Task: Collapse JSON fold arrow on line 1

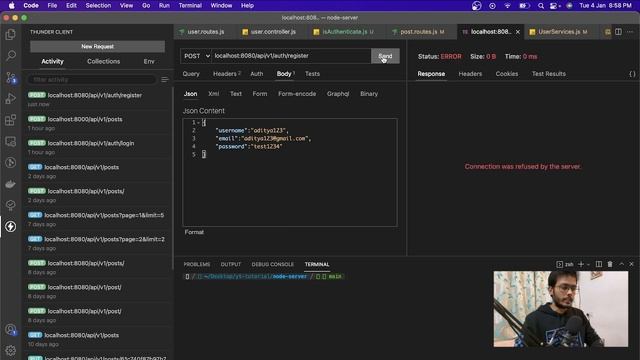Action: click(199, 122)
